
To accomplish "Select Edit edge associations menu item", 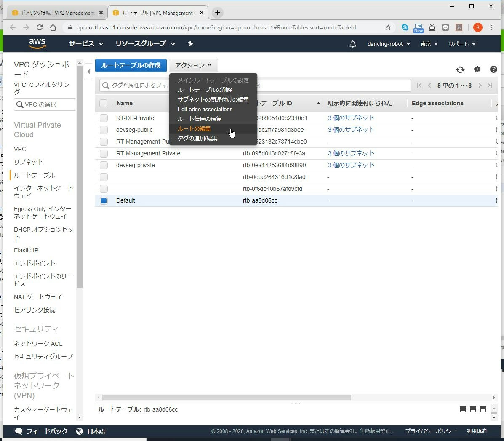I will [x=205, y=109].
